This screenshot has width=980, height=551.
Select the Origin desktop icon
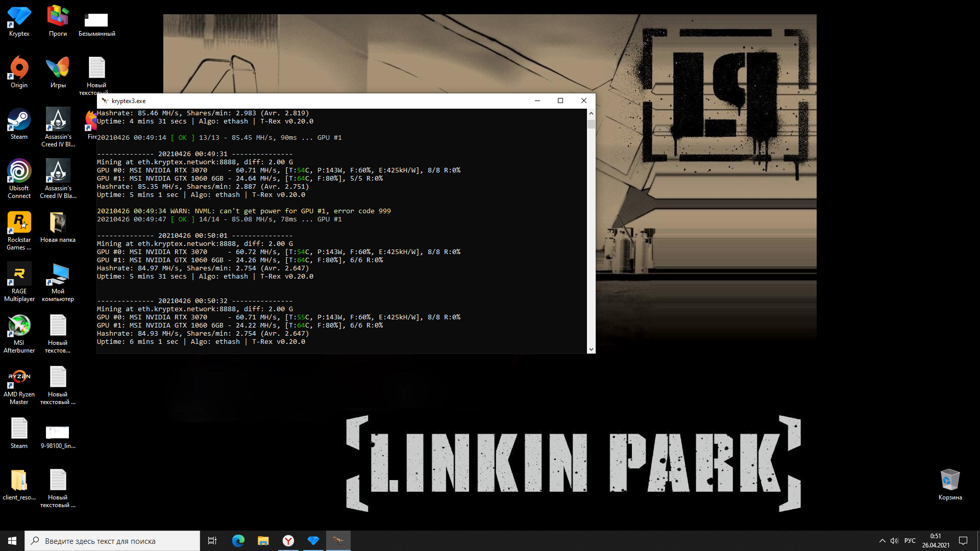pyautogui.click(x=19, y=69)
